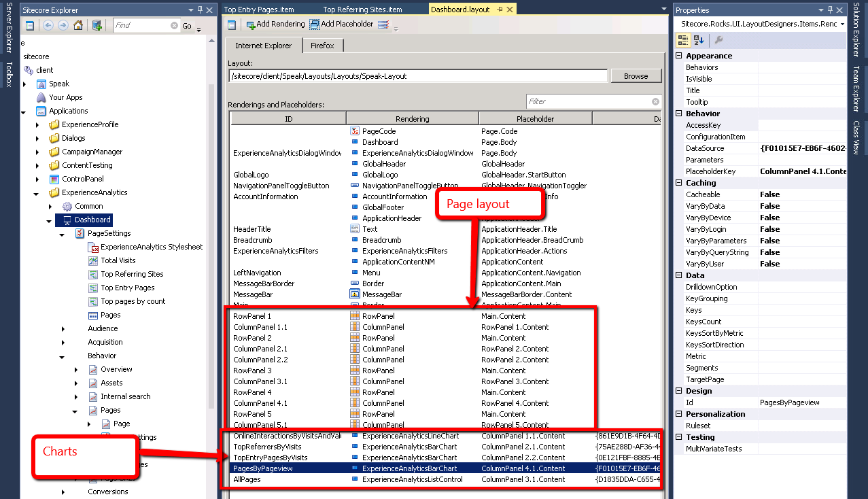Click the Your Apps icon in tree
This screenshot has height=499, width=868.
point(41,97)
